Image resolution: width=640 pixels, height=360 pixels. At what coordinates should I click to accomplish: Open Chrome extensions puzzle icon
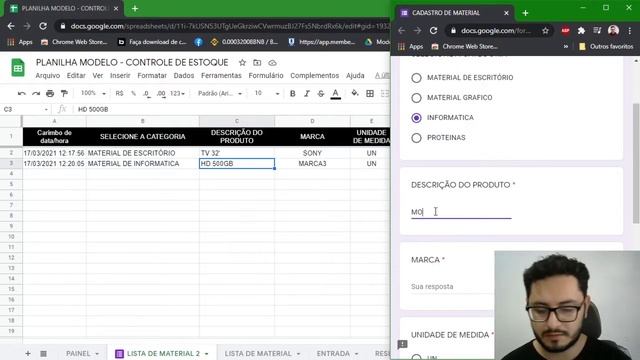click(x=581, y=31)
